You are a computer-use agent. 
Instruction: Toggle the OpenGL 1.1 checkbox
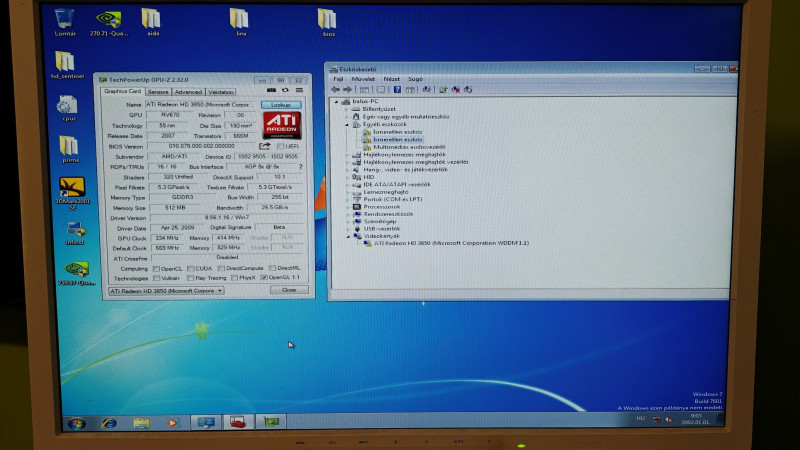tap(264, 278)
